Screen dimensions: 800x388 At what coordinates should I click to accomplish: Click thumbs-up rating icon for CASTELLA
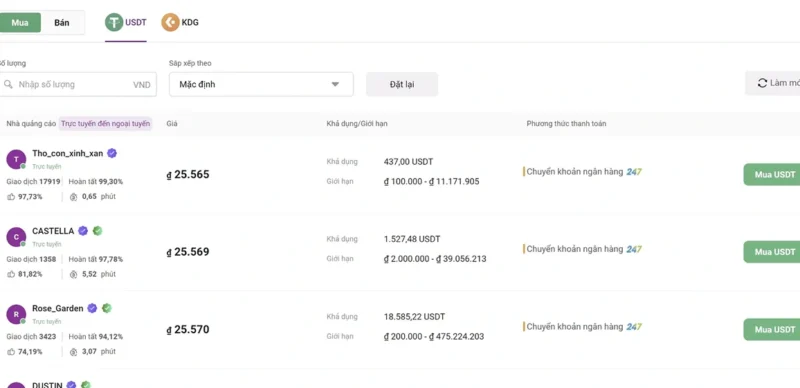tap(11, 274)
